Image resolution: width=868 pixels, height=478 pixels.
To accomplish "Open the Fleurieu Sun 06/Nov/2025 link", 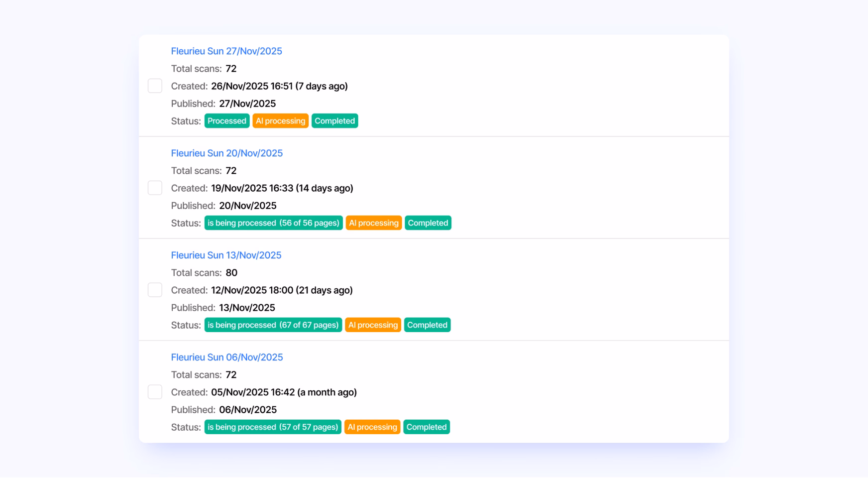I will (227, 358).
